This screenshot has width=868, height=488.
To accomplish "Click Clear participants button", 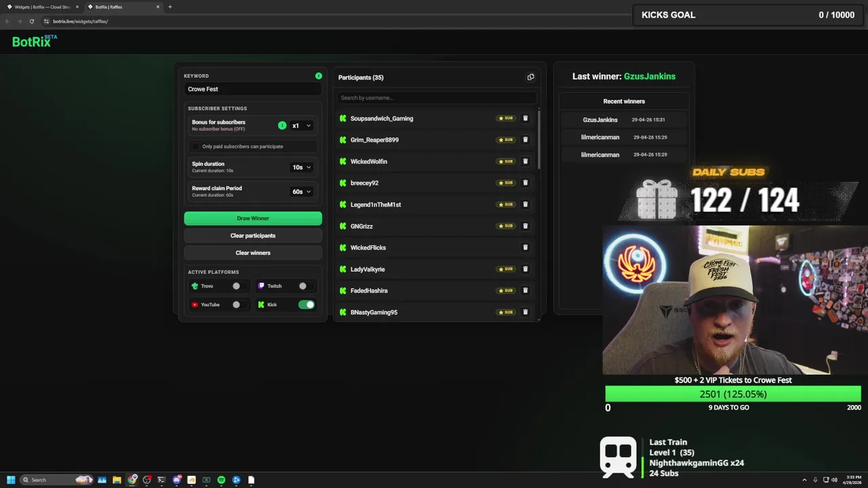I will (x=253, y=235).
